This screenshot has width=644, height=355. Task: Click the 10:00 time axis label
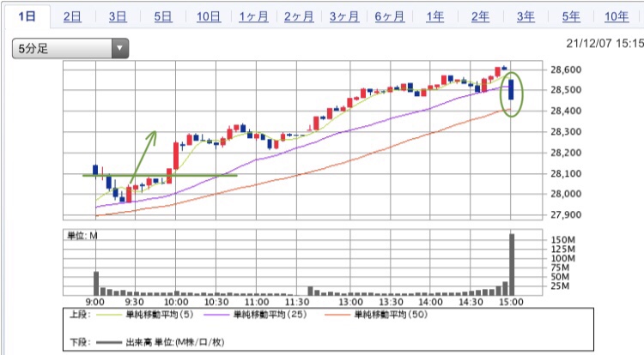pyautogui.click(x=176, y=302)
